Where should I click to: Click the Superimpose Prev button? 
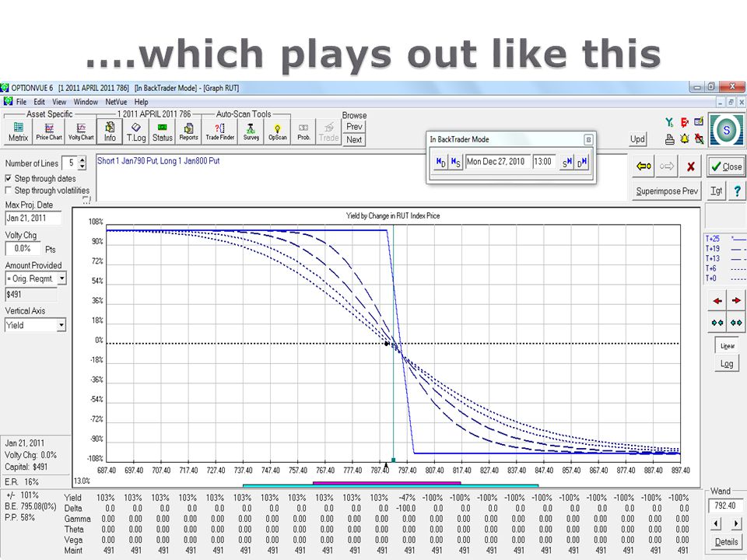667,191
